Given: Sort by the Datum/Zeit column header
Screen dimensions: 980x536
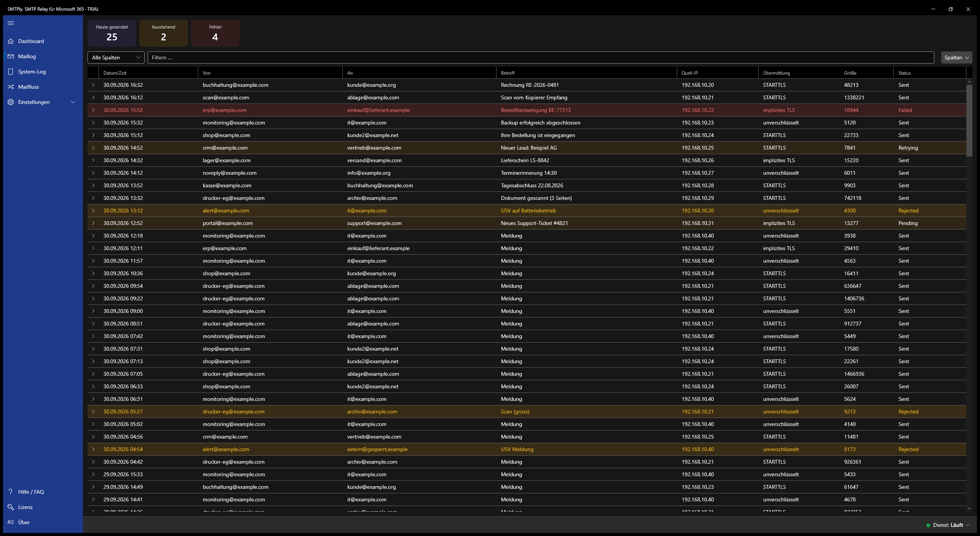Looking at the screenshot, I should point(148,73).
